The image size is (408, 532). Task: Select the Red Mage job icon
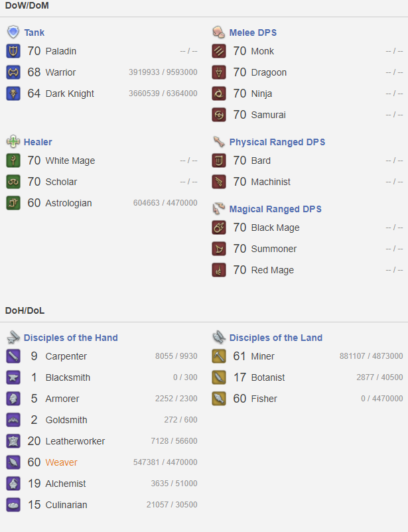click(219, 270)
